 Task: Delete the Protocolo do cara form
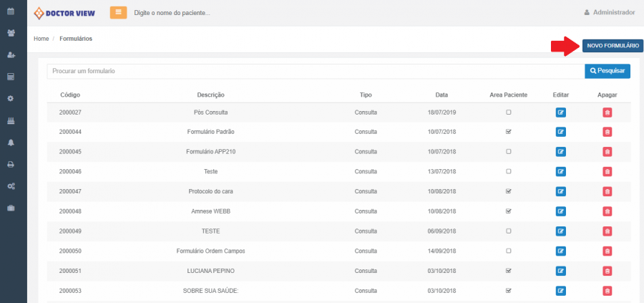click(x=607, y=191)
